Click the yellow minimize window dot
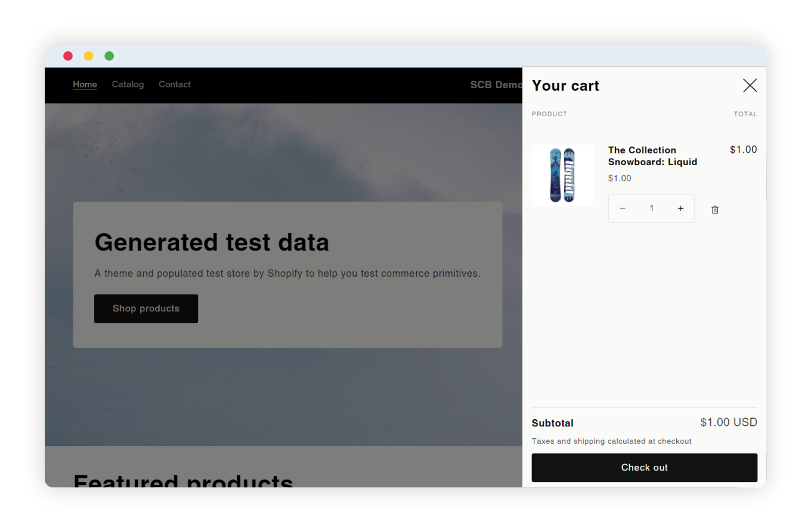 point(88,56)
